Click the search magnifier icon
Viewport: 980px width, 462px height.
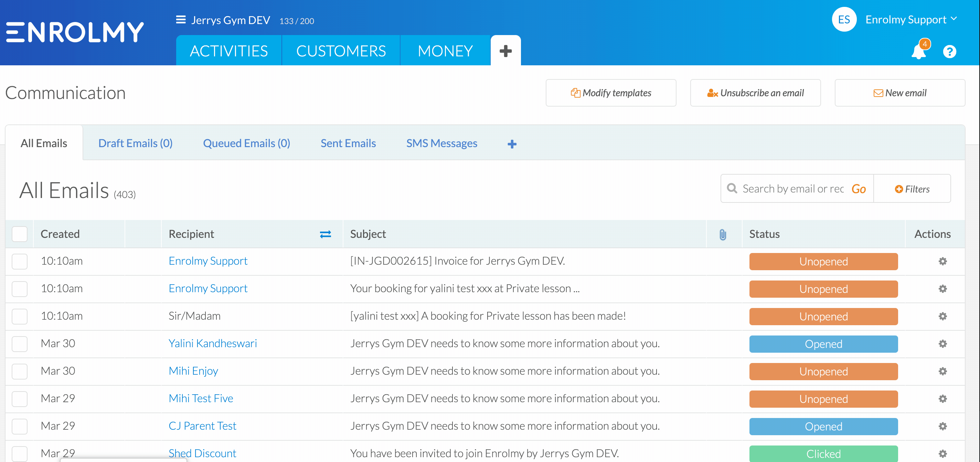point(732,188)
